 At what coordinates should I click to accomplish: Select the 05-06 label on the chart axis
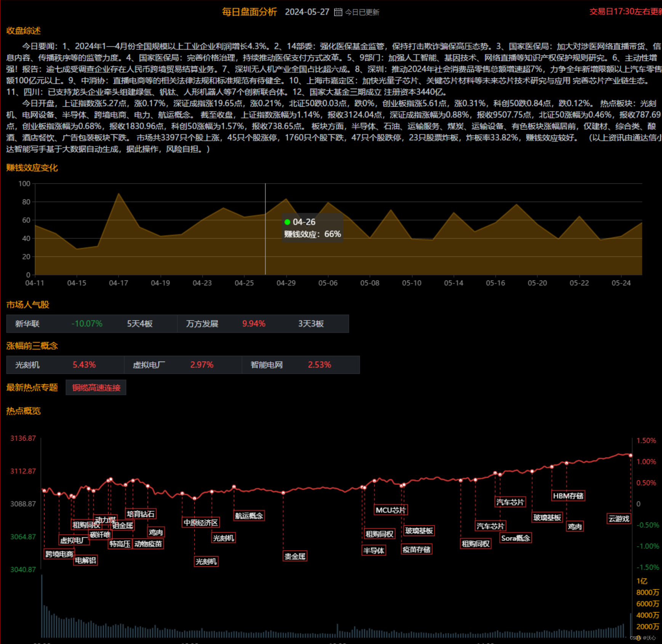tap(328, 283)
